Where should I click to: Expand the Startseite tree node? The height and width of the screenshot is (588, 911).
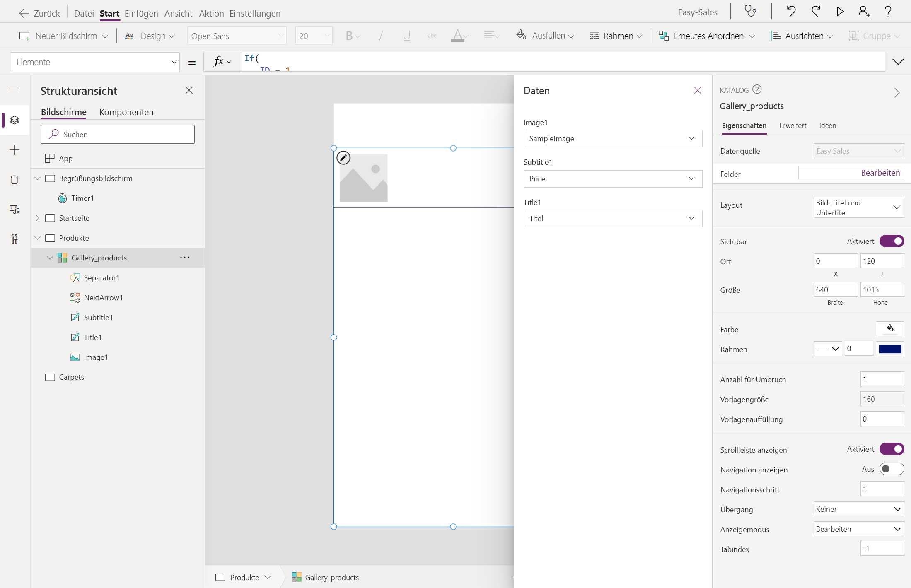(38, 218)
